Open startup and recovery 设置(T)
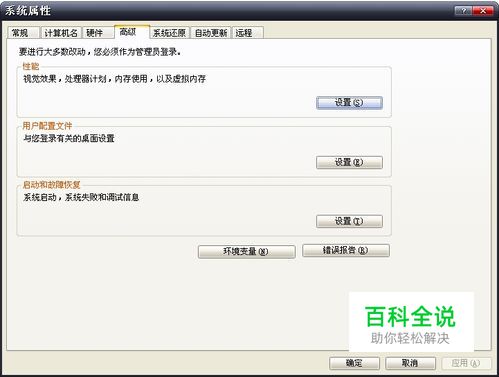The height and width of the screenshot is (377, 499). click(x=349, y=221)
